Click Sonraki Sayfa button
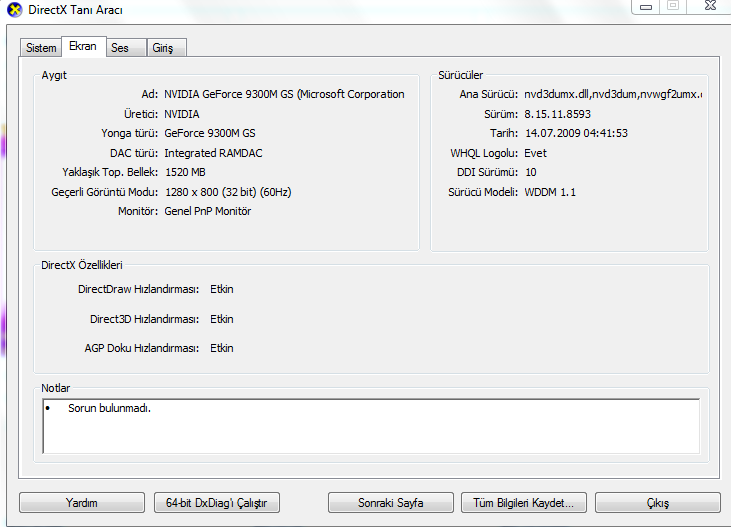The height and width of the screenshot is (527, 731). pos(391,503)
